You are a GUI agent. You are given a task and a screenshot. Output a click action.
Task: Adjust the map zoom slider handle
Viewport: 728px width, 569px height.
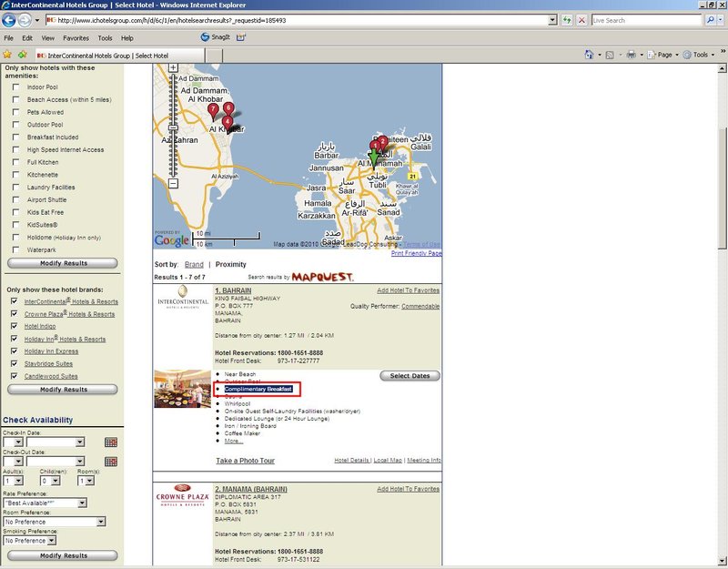click(x=173, y=127)
